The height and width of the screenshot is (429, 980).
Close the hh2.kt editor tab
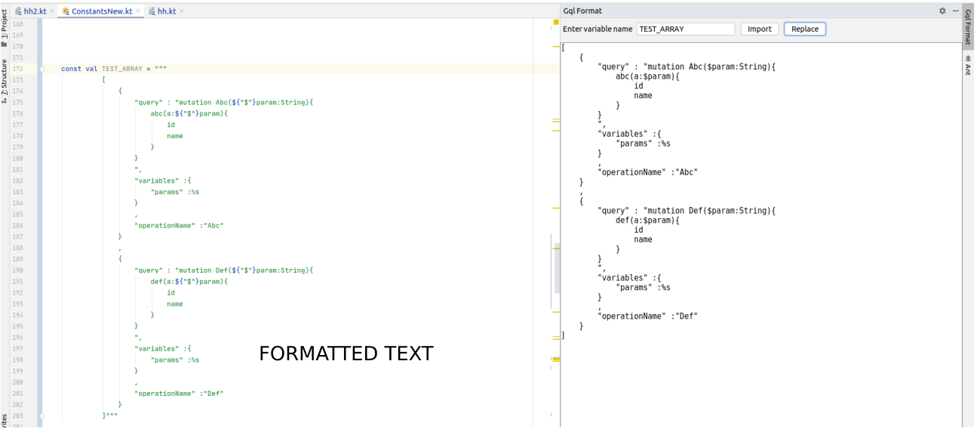51,11
